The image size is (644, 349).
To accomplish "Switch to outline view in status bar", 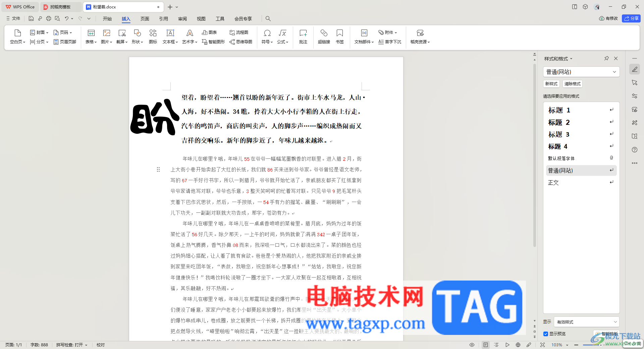I will pos(496,345).
